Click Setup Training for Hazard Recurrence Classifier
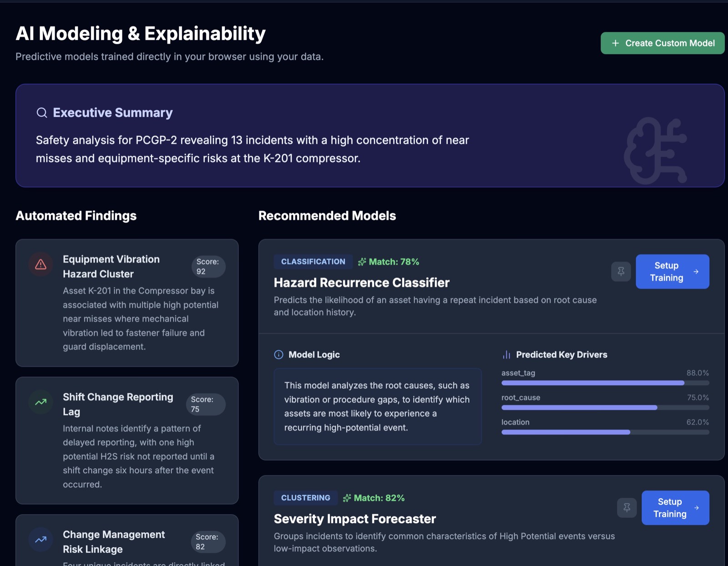The width and height of the screenshot is (728, 566). [x=672, y=271]
